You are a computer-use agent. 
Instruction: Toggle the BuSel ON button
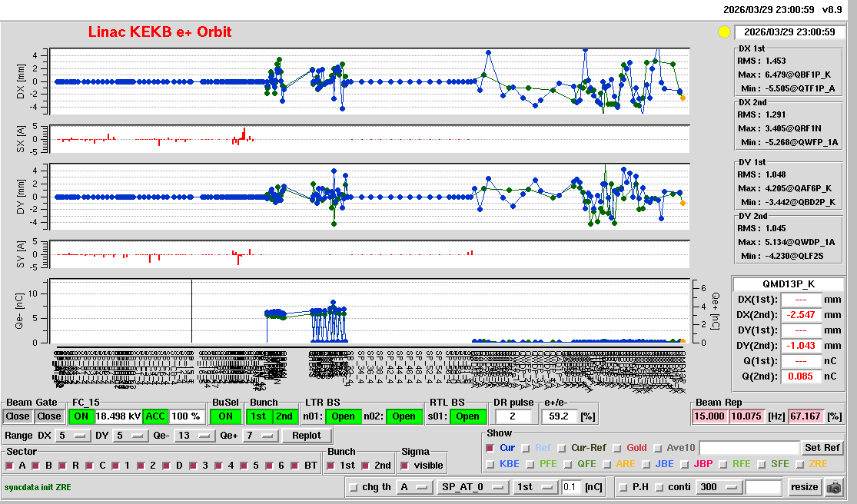tap(225, 416)
